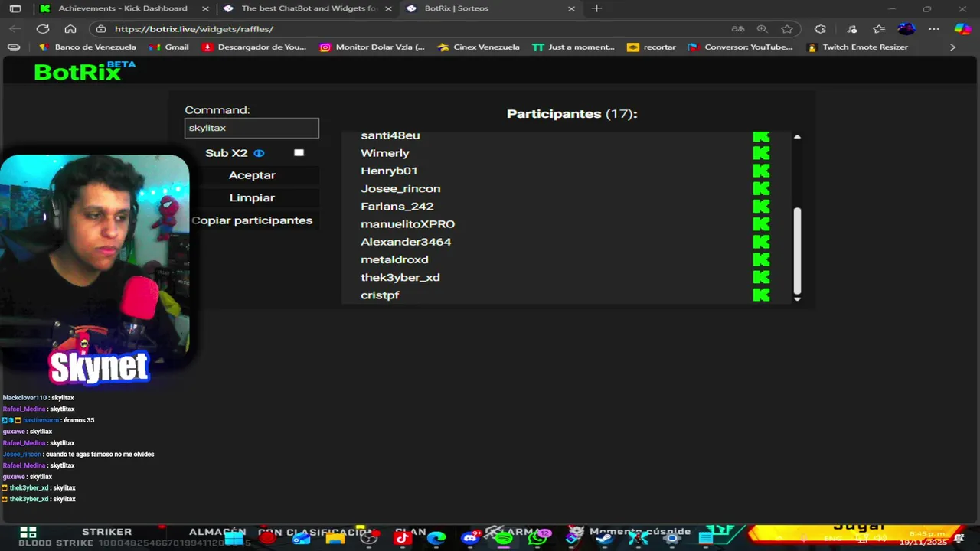Click the Aceptar button
This screenshot has width=980, height=551.
252,175
